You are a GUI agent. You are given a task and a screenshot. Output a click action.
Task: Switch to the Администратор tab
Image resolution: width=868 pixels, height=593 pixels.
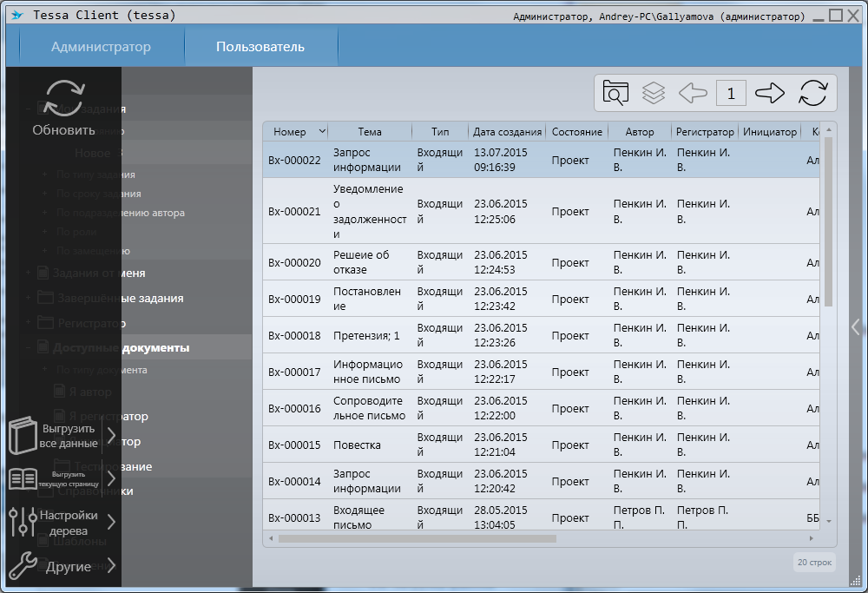tap(101, 47)
